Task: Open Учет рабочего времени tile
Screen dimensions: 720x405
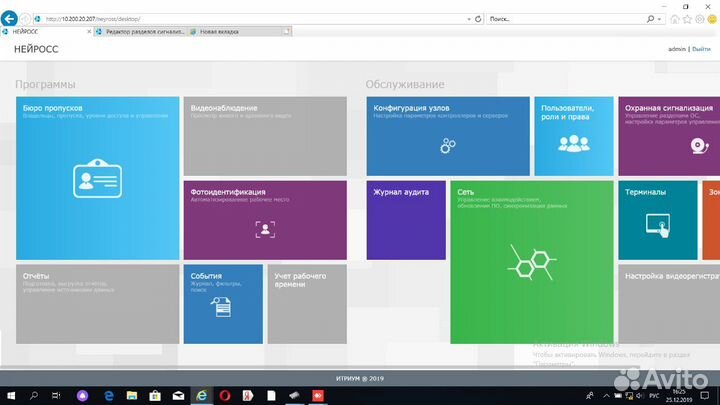Action: click(307, 303)
